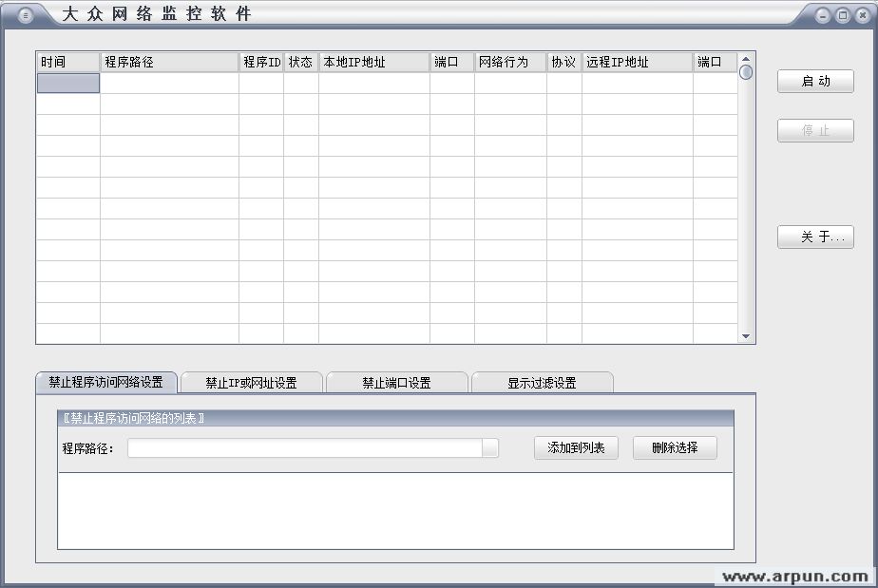Maximize the 大众网络监控软件 window
This screenshot has height=588, width=878.
842,15
